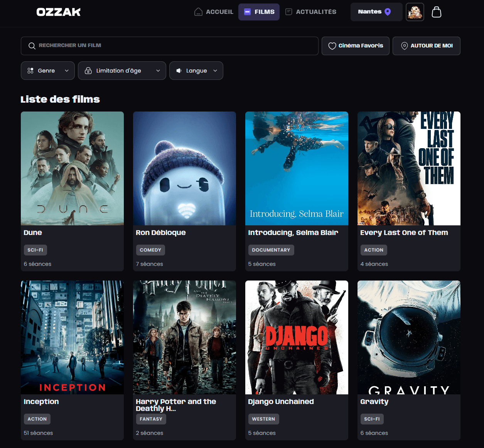Expand the Langue filter dropdown
Screen dimensions: 484x448
pyautogui.click(x=196, y=71)
